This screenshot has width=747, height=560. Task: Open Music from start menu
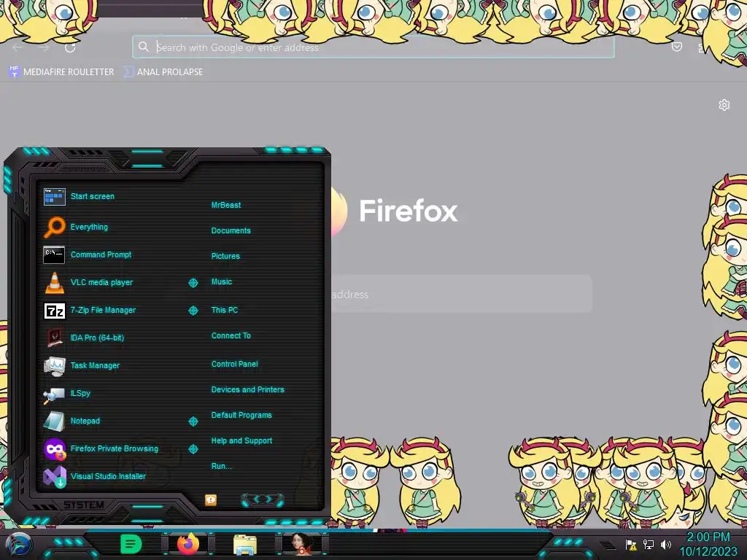click(222, 282)
